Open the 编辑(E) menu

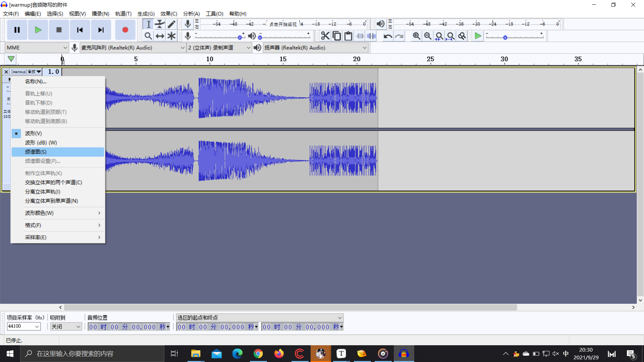tap(33, 14)
